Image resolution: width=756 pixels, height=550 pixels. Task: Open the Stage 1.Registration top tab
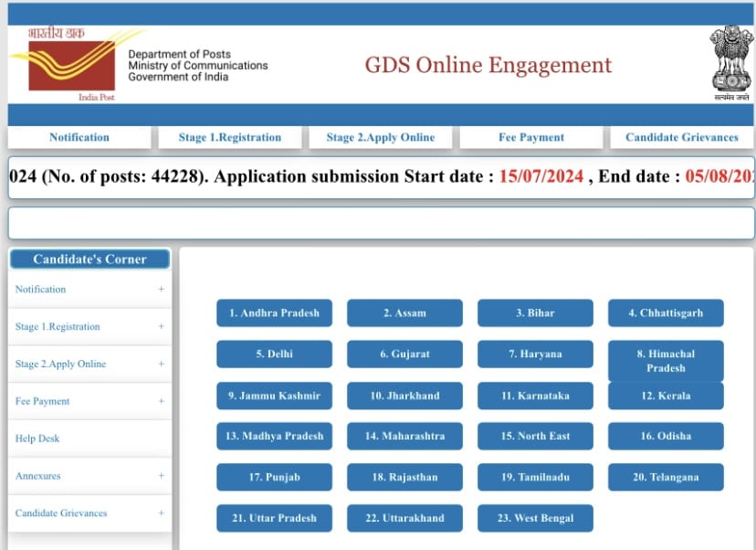click(230, 137)
